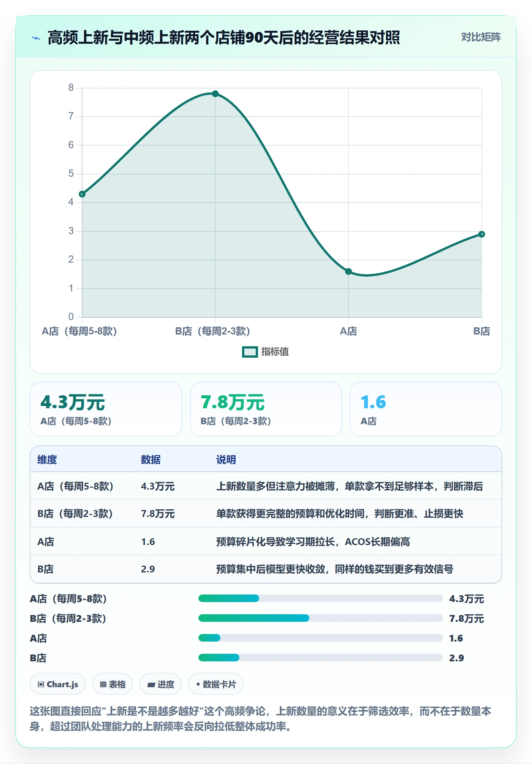Click the chart title 高频上新与中频上新
This screenshot has width=532, height=764.
coord(223,38)
